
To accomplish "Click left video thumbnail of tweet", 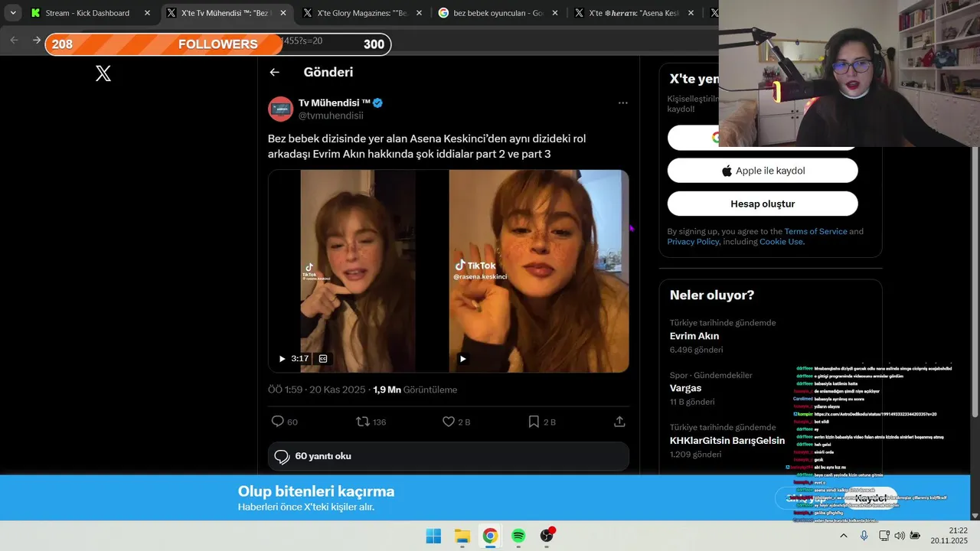I will coord(358,271).
